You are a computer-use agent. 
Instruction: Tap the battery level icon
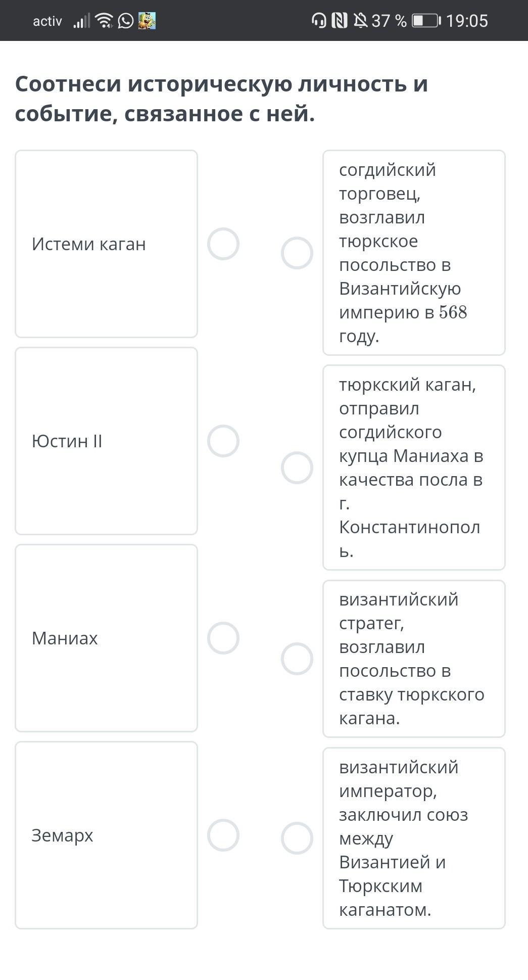pyautogui.click(x=426, y=21)
